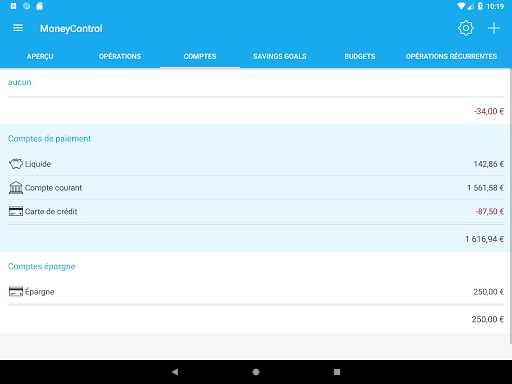Click the MoneyControl app title
Image resolution: width=512 pixels, height=384 pixels.
pos(71,29)
